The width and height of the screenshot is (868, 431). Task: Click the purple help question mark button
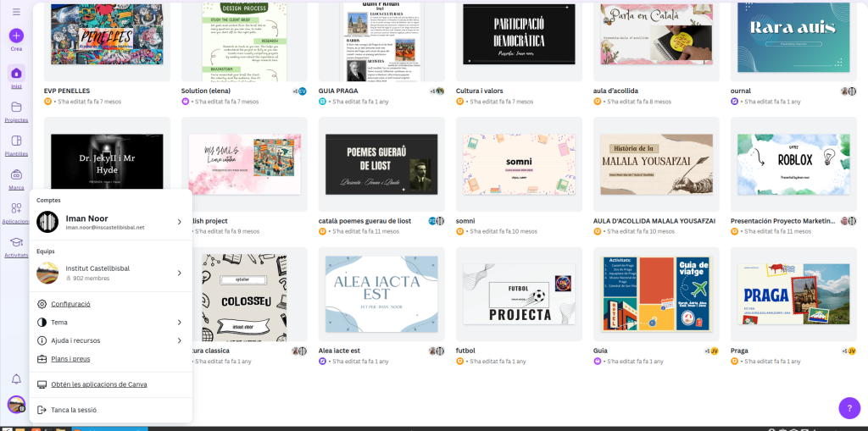pyautogui.click(x=849, y=408)
